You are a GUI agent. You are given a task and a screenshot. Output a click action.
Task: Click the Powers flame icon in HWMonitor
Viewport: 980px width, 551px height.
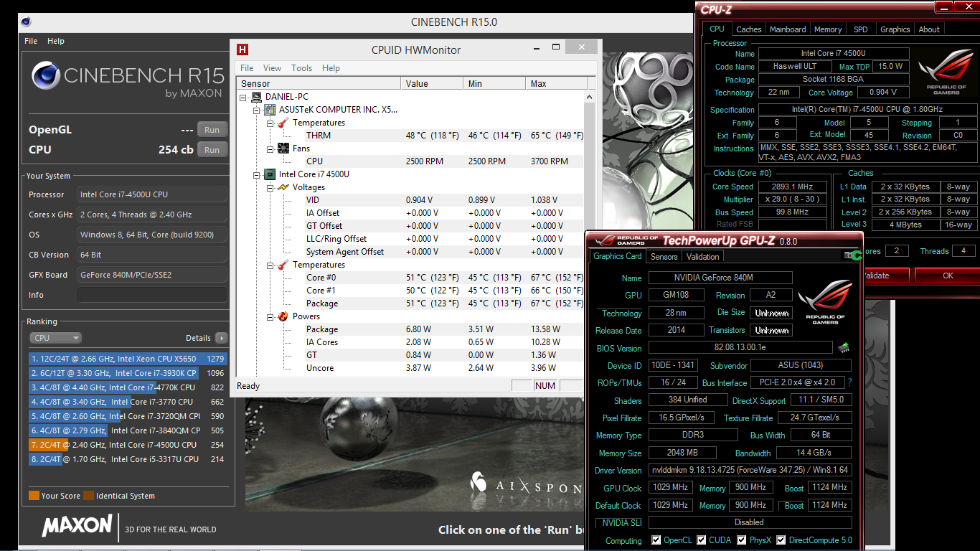[x=283, y=316]
